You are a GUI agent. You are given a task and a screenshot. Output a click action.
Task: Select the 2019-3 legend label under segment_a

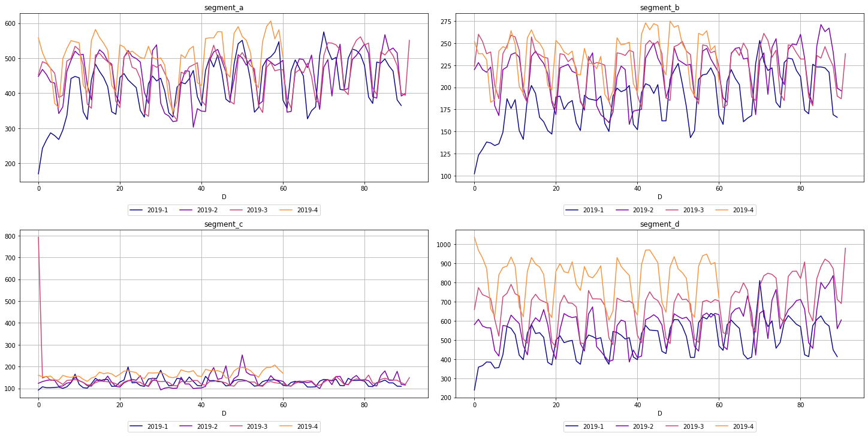coord(258,210)
